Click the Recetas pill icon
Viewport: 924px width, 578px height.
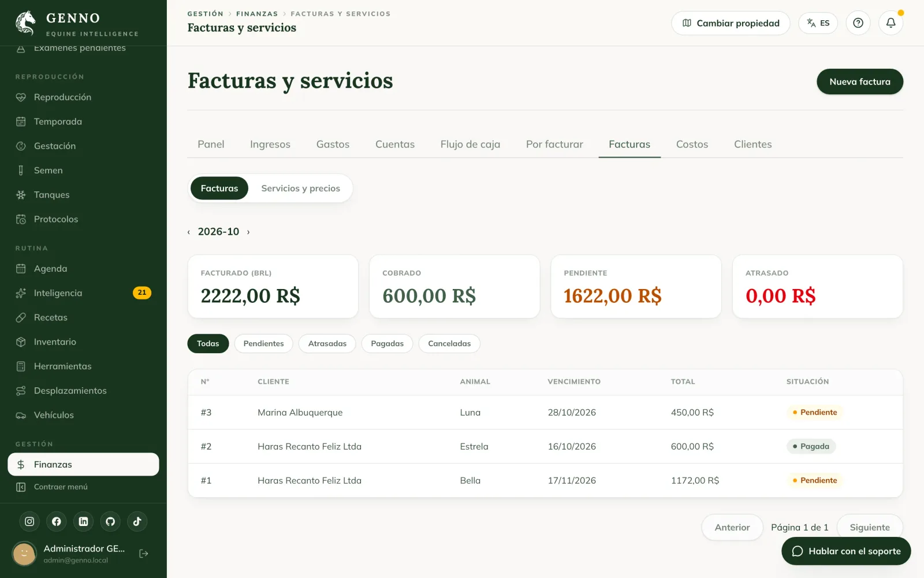pos(21,317)
